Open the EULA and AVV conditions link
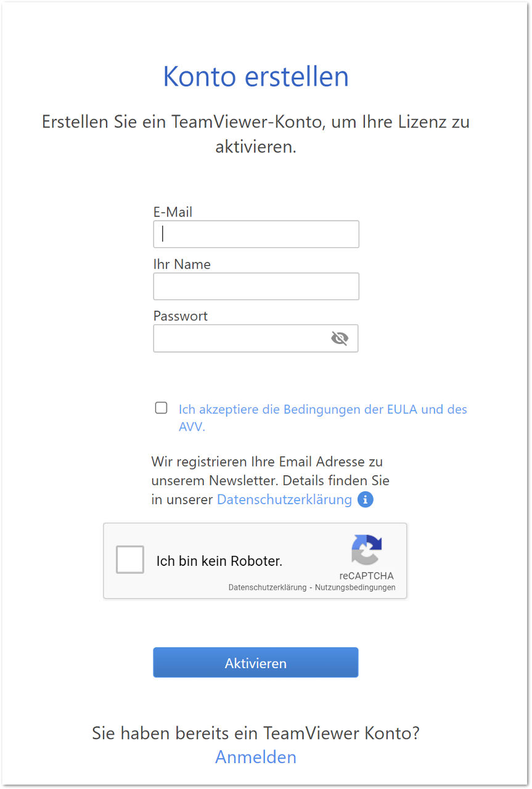Screen dimensions: 532x789 pos(323,418)
